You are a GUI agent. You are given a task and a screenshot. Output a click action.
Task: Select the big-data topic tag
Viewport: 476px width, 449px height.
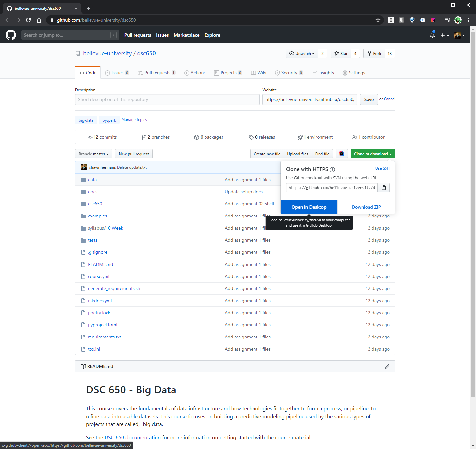pyautogui.click(x=86, y=120)
